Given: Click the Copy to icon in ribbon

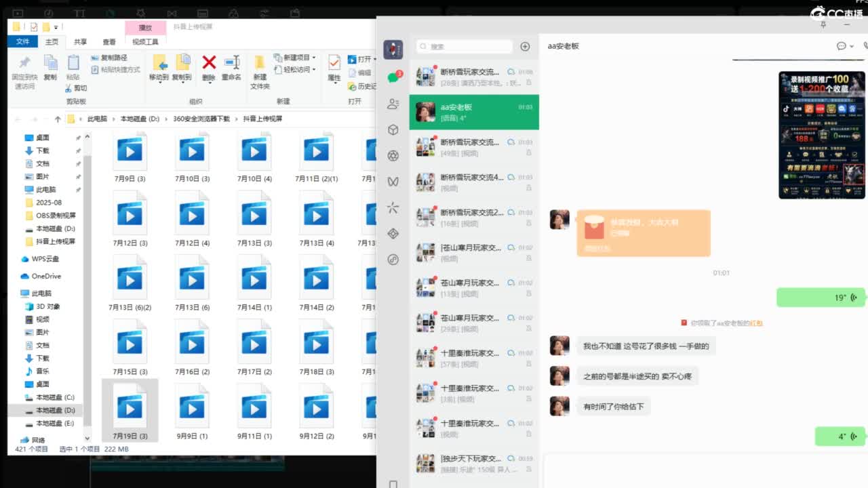Looking at the screenshot, I should [x=182, y=63].
